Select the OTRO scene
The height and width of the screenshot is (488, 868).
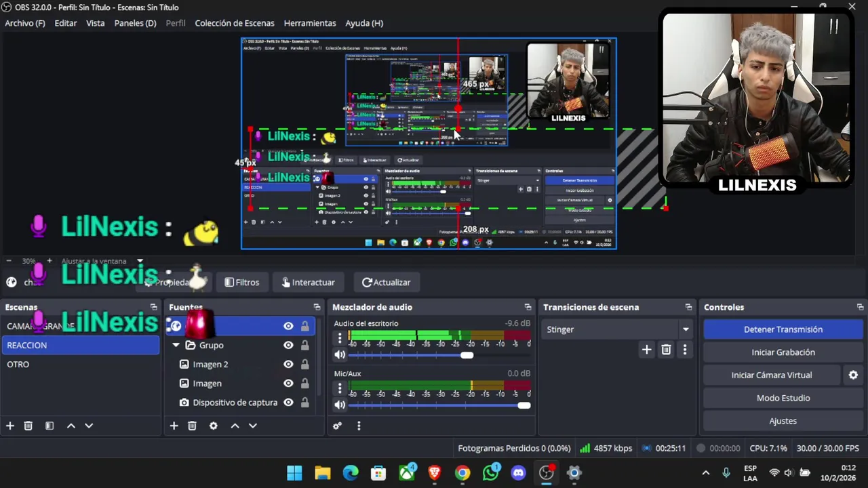click(80, 364)
